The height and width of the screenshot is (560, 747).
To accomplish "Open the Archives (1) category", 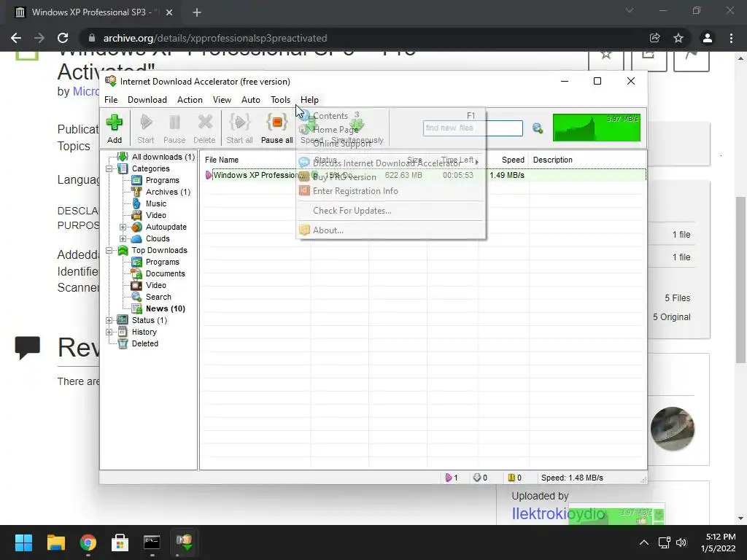I will pyautogui.click(x=168, y=192).
